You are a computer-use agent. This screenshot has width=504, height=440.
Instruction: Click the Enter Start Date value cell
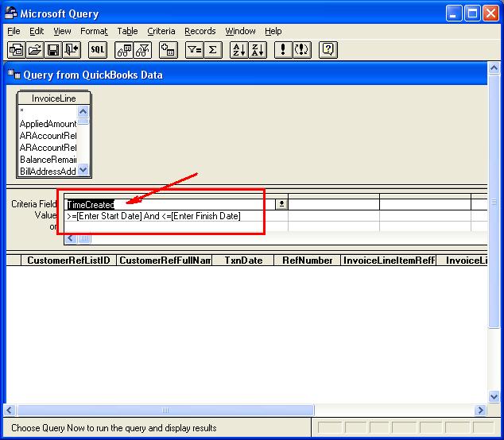point(176,216)
